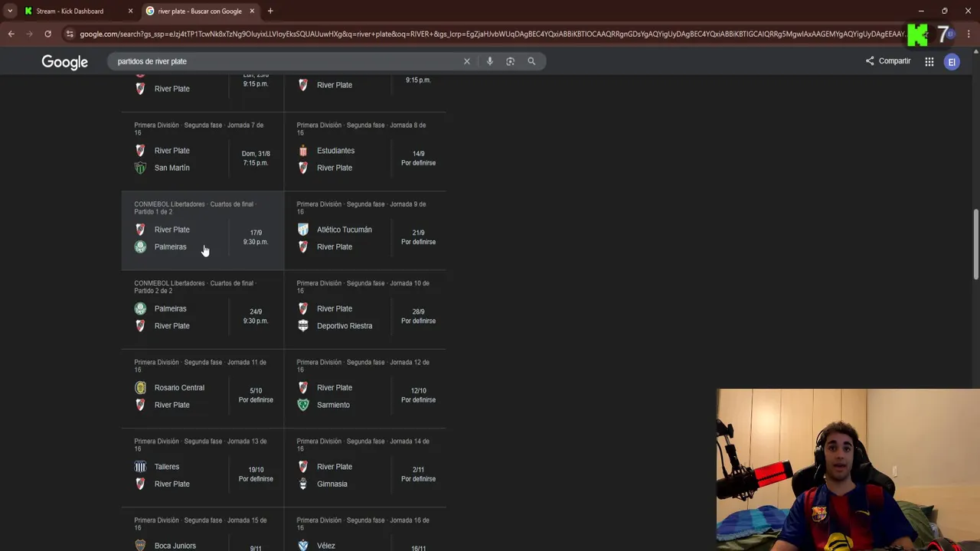980x551 pixels.
Task: Open River Plate vs Palmeiras match 17/9
Action: 203,230
